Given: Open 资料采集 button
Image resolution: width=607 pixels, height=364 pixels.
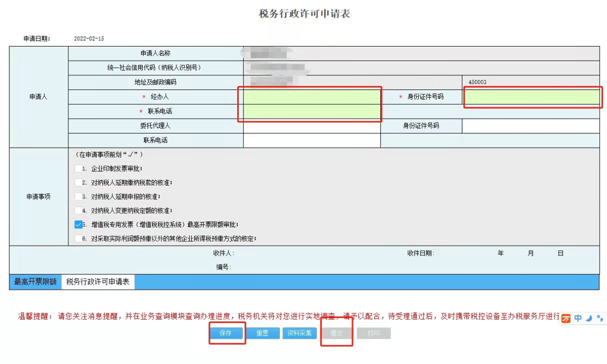Looking at the screenshot, I should [x=299, y=333].
